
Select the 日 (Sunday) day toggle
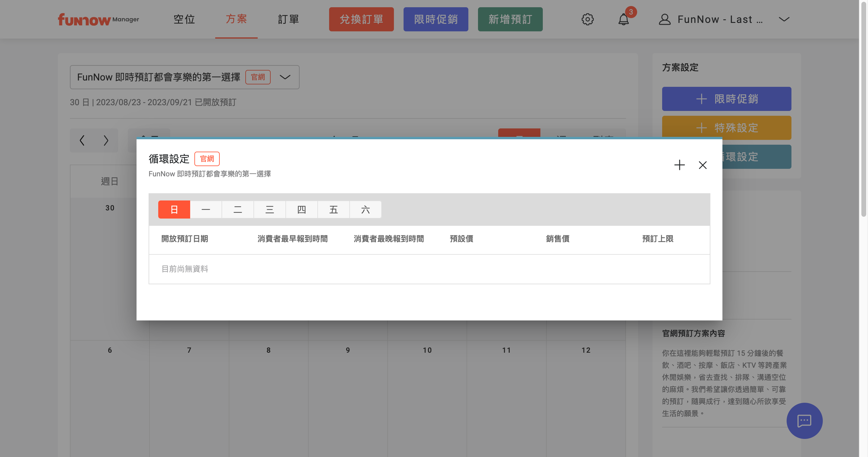[x=174, y=210]
